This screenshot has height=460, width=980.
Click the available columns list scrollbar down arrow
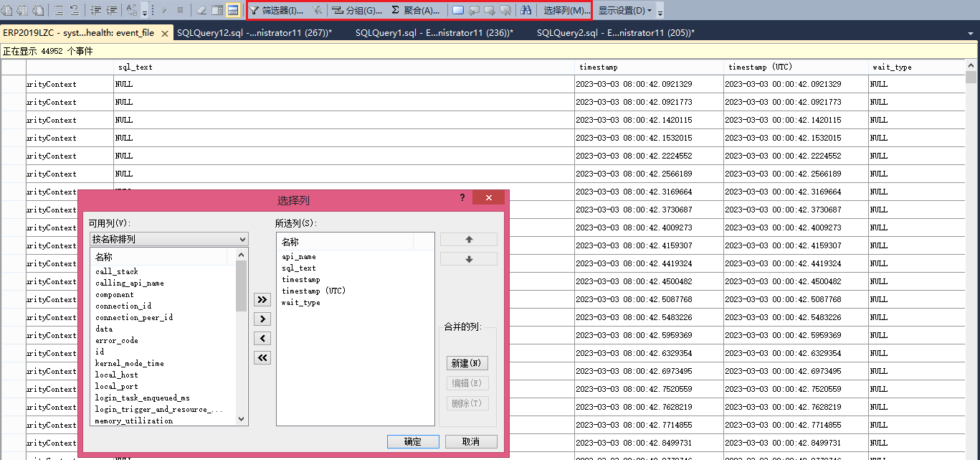(242, 420)
